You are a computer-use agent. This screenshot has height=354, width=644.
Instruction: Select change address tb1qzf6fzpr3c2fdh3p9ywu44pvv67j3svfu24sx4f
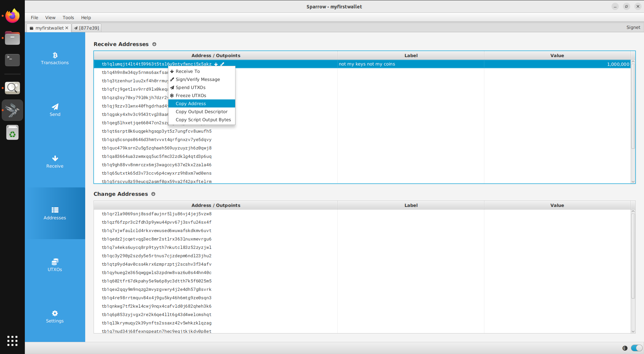157,222
